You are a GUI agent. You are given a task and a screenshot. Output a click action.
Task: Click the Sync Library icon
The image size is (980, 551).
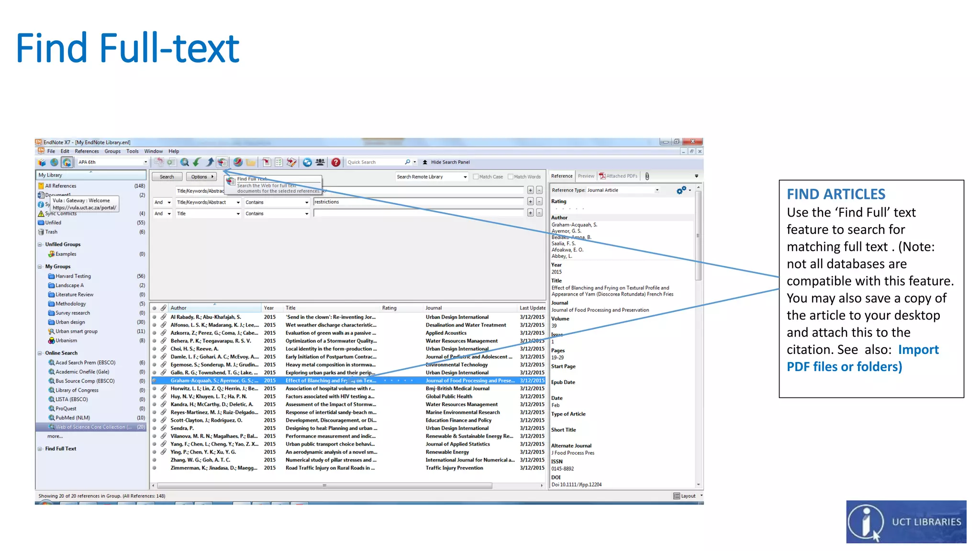pyautogui.click(x=307, y=162)
